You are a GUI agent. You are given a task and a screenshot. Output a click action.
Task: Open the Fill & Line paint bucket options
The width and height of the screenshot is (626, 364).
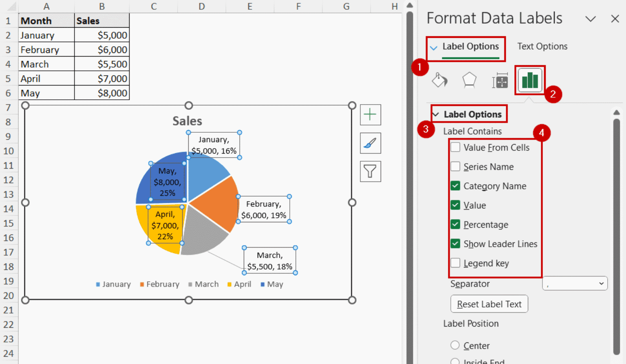click(440, 80)
